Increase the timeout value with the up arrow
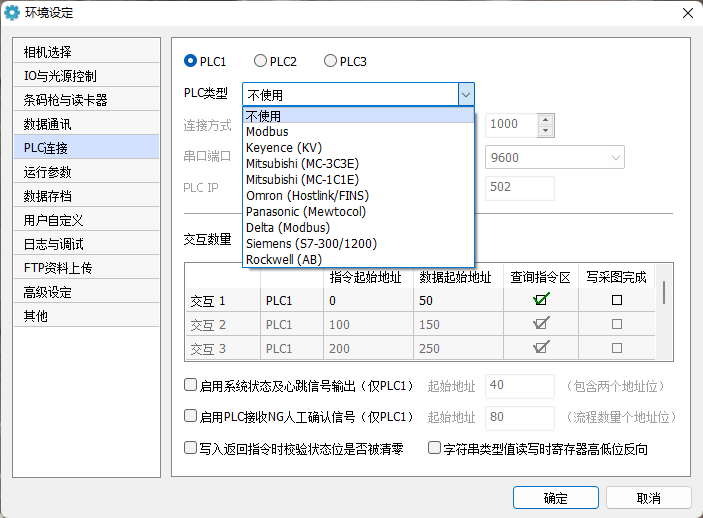Image resolution: width=703 pixels, height=518 pixels. (545, 120)
